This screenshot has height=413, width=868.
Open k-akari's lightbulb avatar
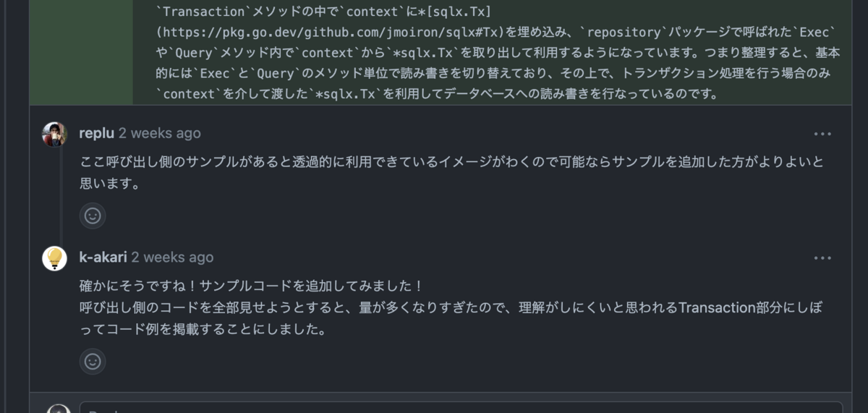[55, 258]
